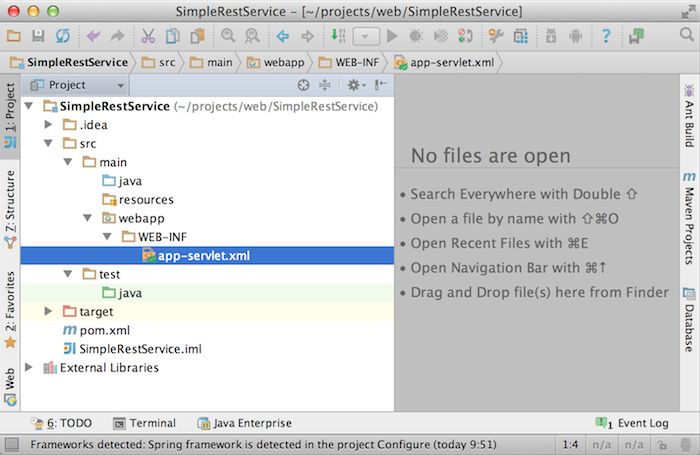Click the Synchronize refresh icon
This screenshot has height=455, width=700.
[62, 36]
